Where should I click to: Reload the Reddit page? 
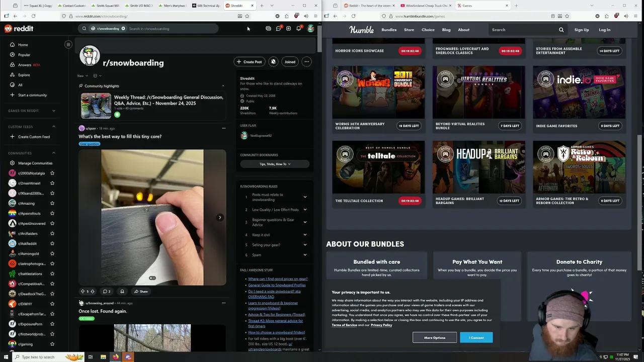[33, 16]
